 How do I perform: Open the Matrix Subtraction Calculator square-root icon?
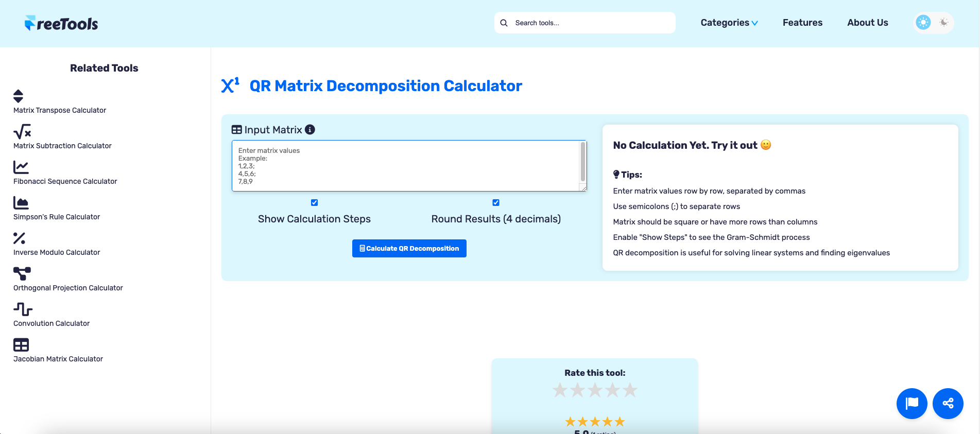coord(22,132)
